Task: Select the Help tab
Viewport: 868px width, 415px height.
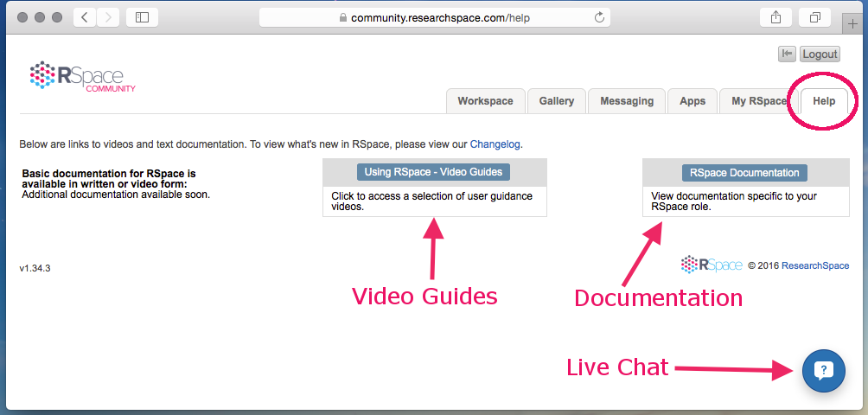Action: [x=824, y=101]
